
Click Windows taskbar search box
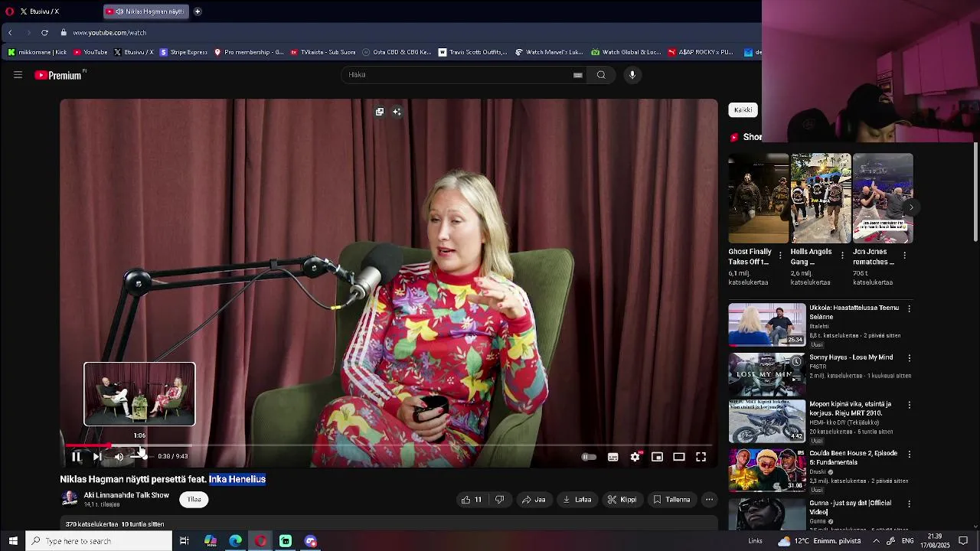[x=99, y=541]
